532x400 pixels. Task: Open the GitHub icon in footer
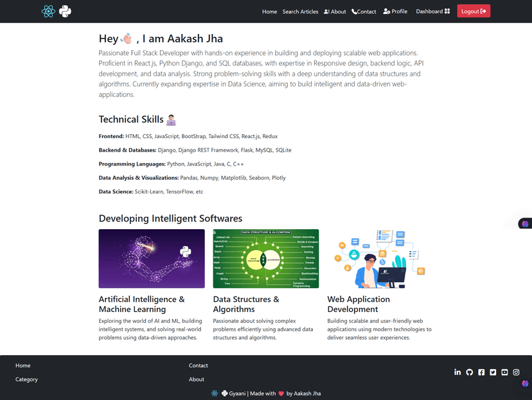click(x=469, y=372)
